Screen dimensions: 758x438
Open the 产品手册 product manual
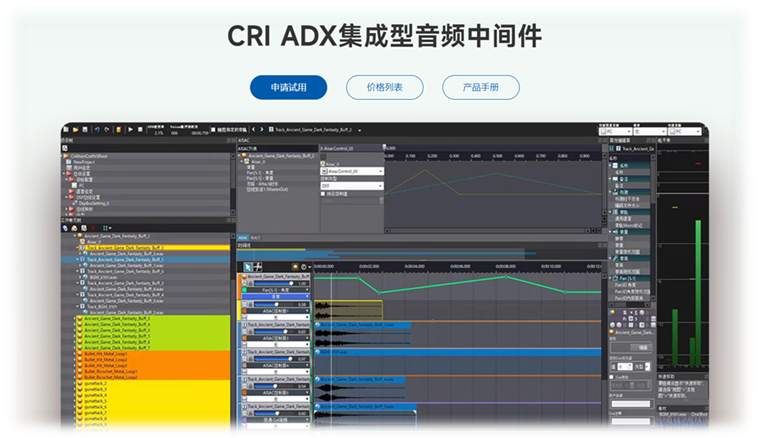pos(481,88)
